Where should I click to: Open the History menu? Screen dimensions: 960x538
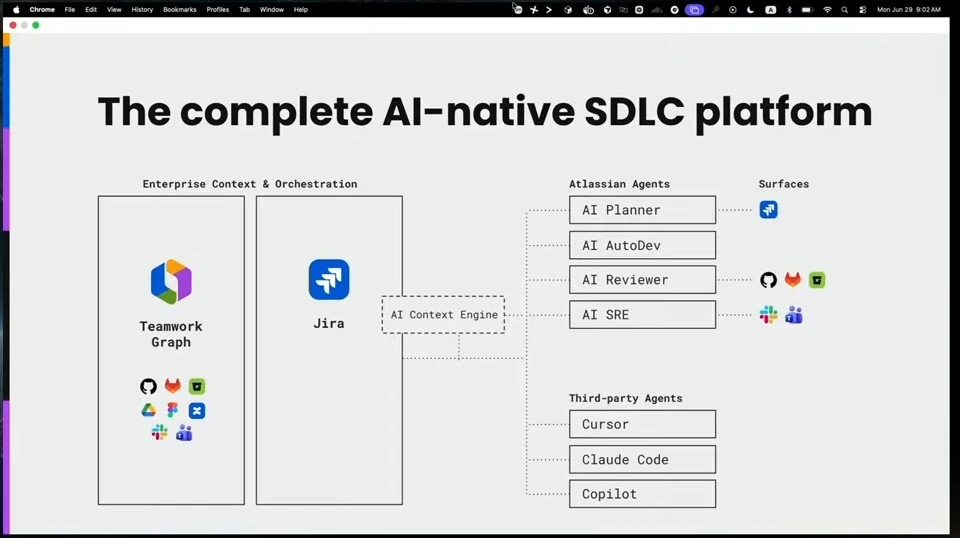point(142,10)
